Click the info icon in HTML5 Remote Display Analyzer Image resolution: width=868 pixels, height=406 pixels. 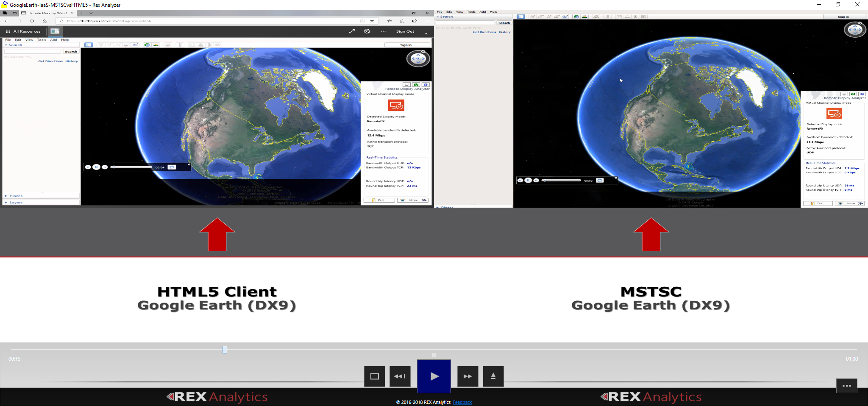426,85
